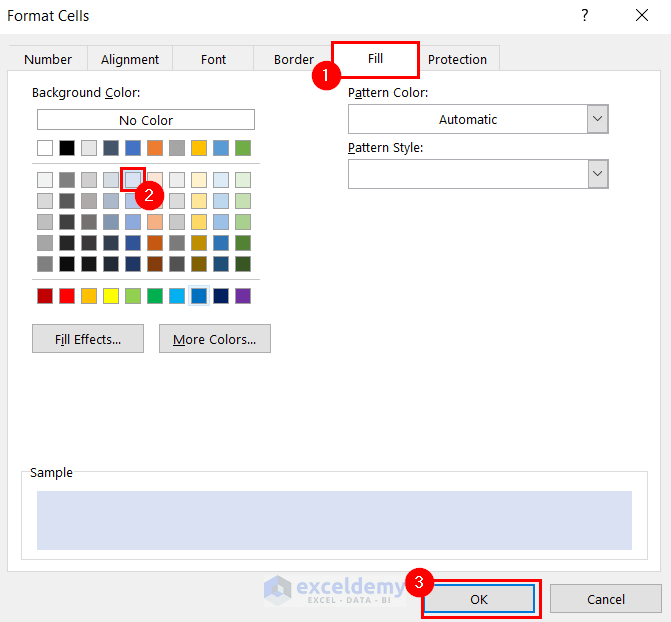This screenshot has height=622, width=671.
Task: Select the Fill tab
Action: click(x=375, y=59)
